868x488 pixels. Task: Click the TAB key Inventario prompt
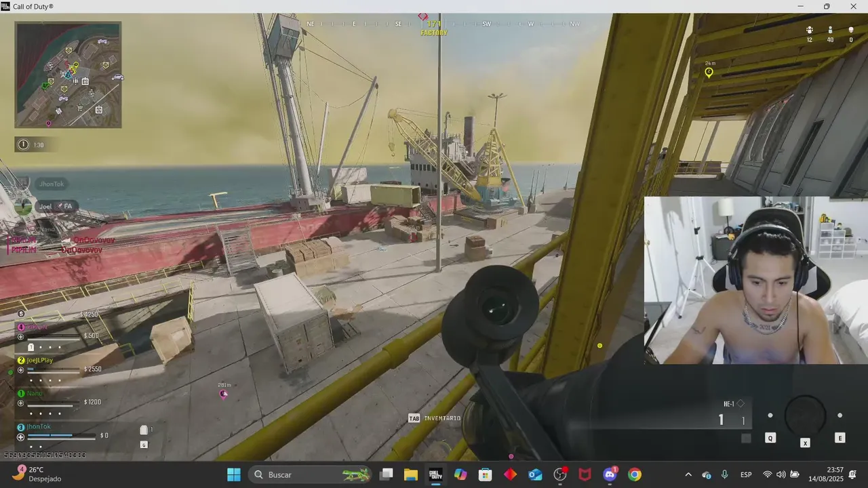[x=435, y=418]
